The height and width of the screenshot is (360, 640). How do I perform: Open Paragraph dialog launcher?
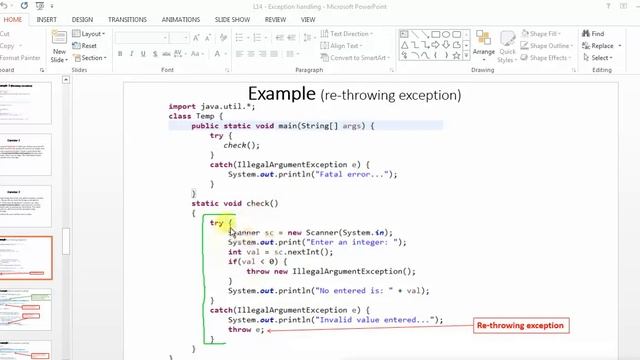[391, 70]
